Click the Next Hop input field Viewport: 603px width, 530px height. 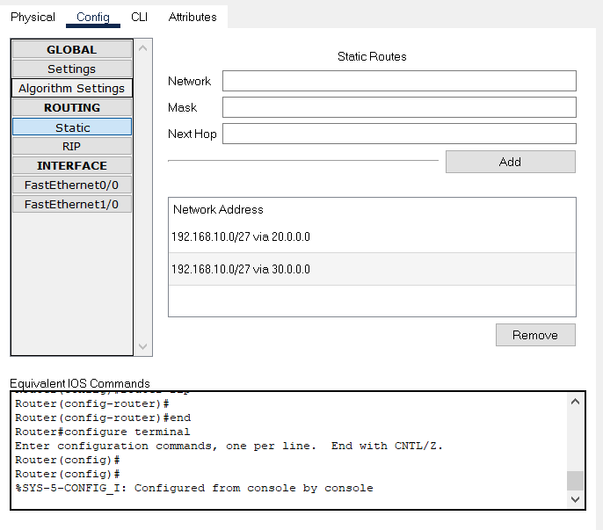399,133
